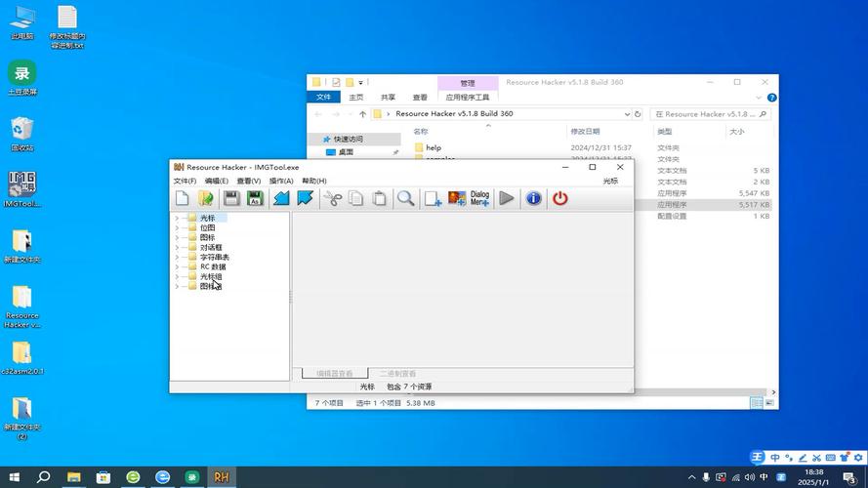The width and height of the screenshot is (868, 488).
Task: Open the magnifier Find tool
Action: coord(406,198)
